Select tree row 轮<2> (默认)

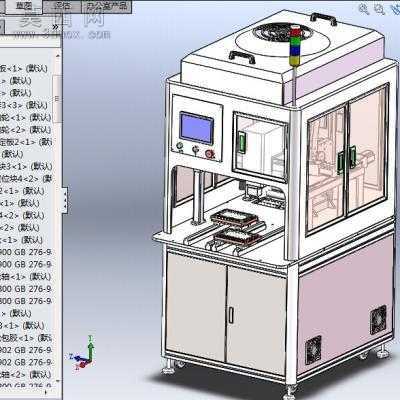tap(26, 129)
